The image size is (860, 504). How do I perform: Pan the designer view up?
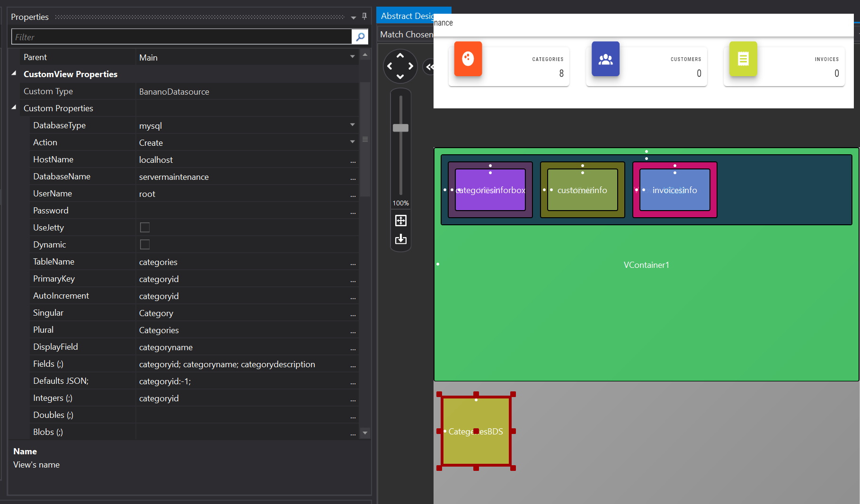[x=400, y=56]
